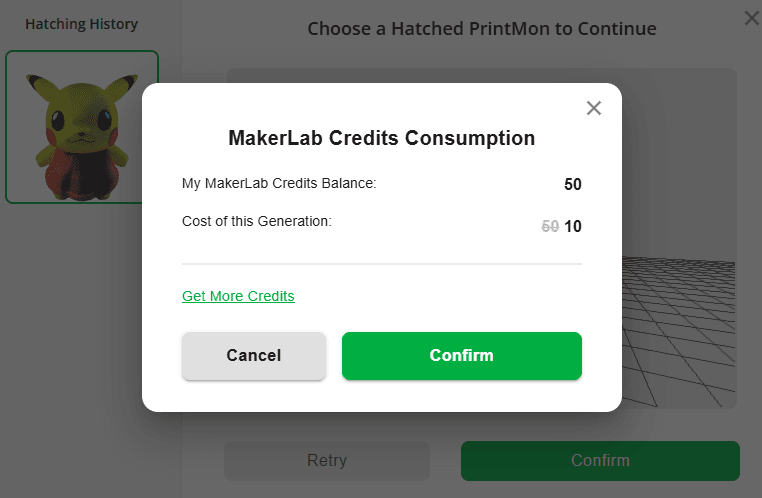Click the discounted generation cost 10
This screenshot has width=762, height=498.
tap(573, 227)
